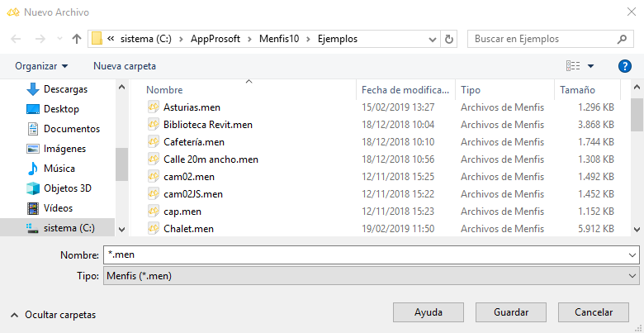Click the Cancelar button
Viewport: 644px width, 333px height.
pyautogui.click(x=594, y=312)
